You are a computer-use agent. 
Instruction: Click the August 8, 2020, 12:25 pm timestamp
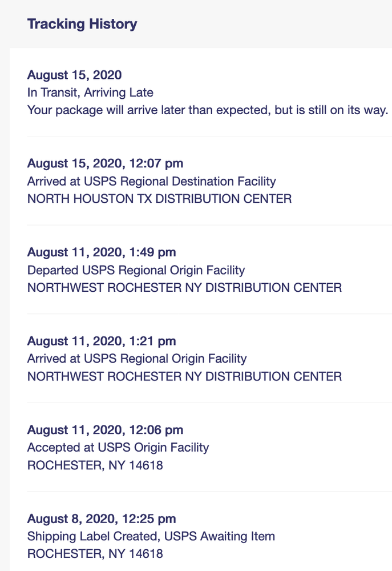pyautogui.click(x=102, y=519)
